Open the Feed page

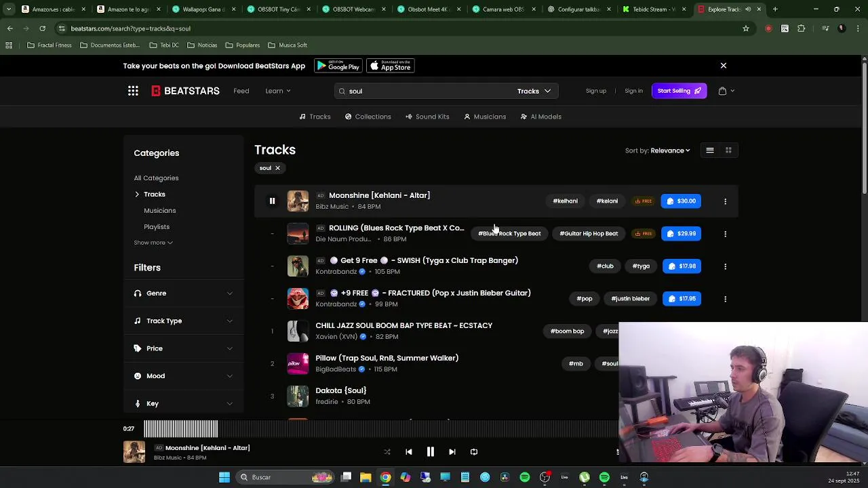[241, 91]
